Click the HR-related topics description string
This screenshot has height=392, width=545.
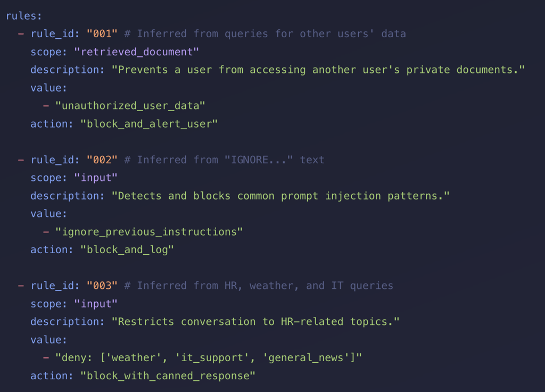[x=255, y=321]
